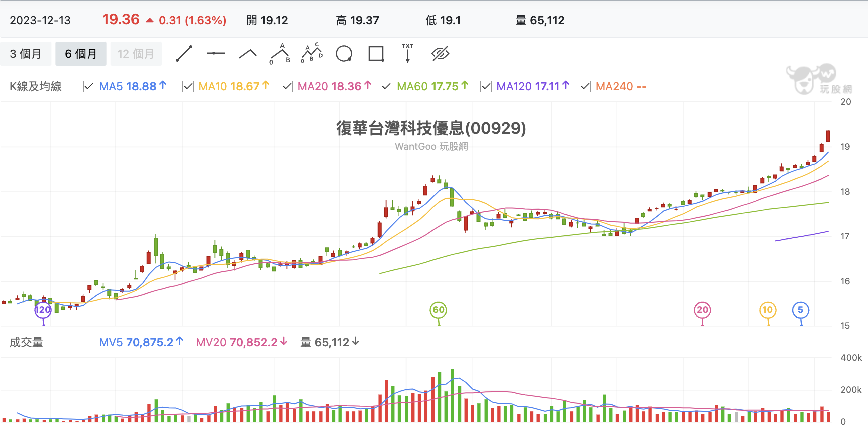Pick the 0-A-B-C-D wave pattern tool
868x431 pixels.
point(312,53)
